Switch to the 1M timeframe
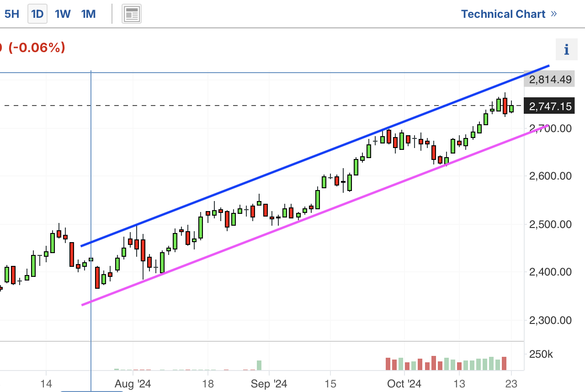The image size is (585, 392). tap(88, 14)
